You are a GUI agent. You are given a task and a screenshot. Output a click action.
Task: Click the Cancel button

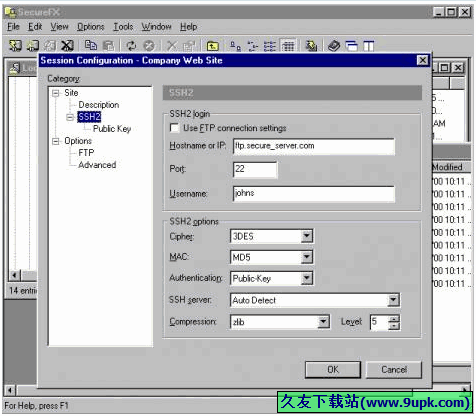point(394,370)
